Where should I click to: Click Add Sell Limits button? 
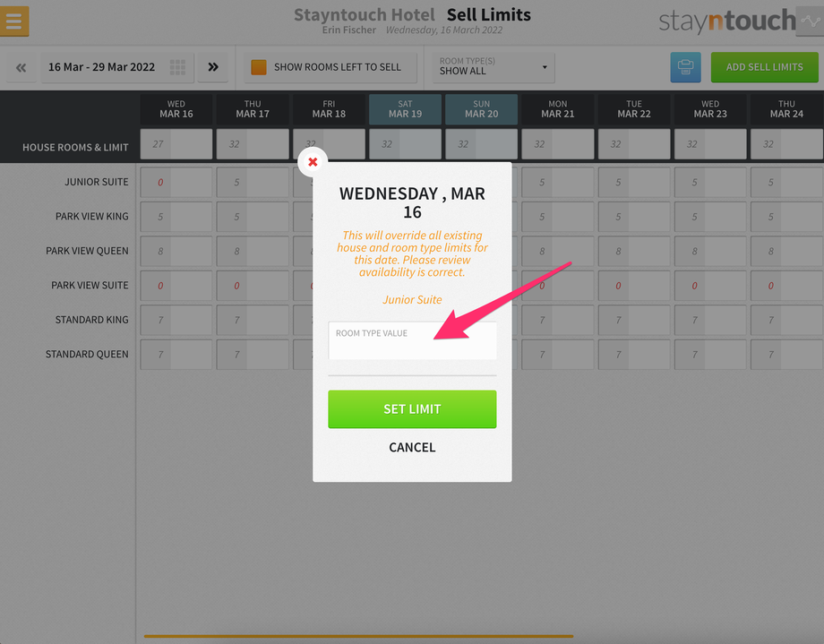764,67
